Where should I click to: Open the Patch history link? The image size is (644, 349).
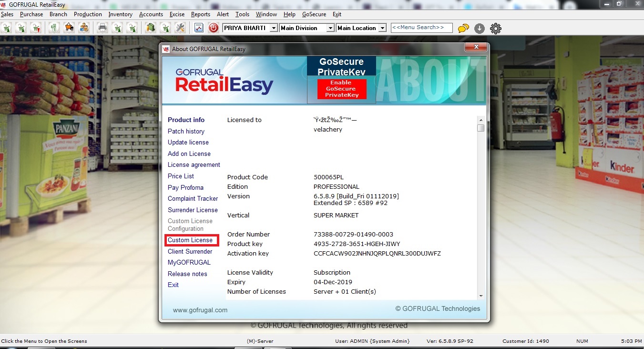[x=186, y=131]
